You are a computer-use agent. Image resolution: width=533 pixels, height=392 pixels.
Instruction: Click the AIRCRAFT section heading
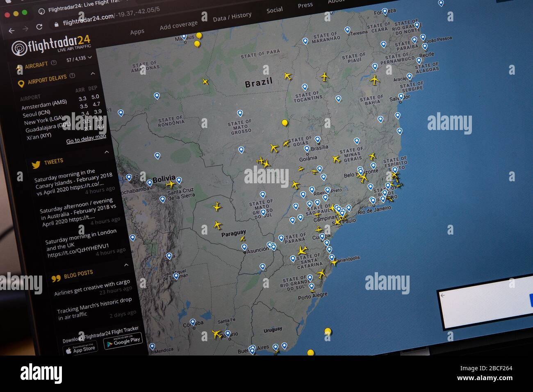pos(36,66)
